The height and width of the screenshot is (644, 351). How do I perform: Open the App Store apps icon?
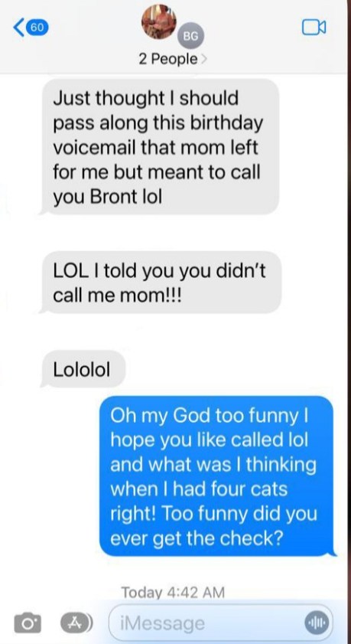(x=76, y=623)
